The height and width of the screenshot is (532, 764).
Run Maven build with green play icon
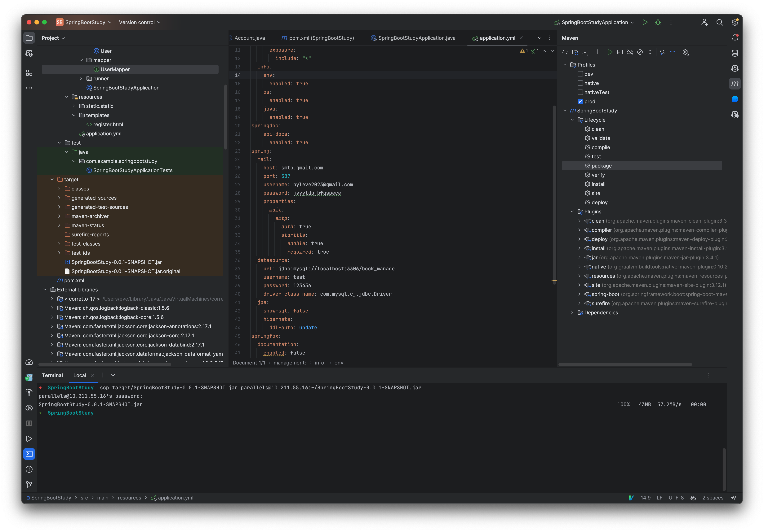point(610,52)
